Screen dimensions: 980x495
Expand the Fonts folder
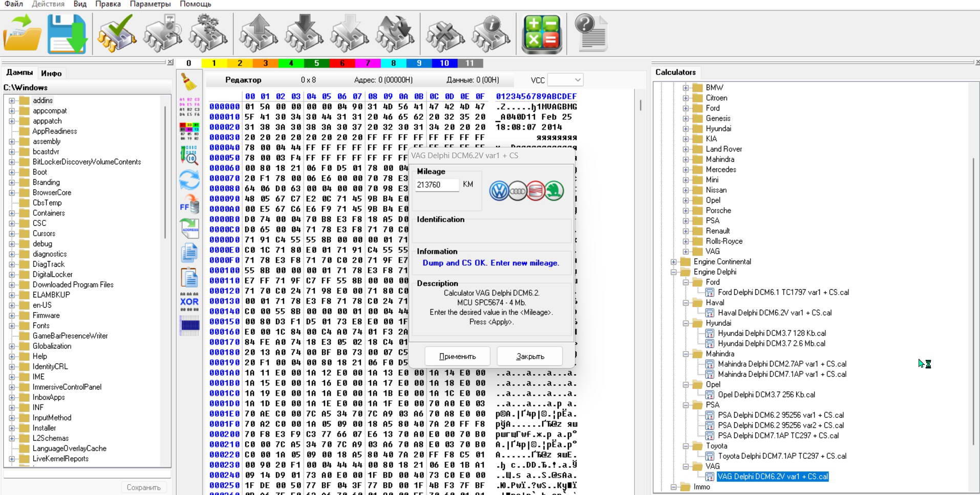(12, 326)
